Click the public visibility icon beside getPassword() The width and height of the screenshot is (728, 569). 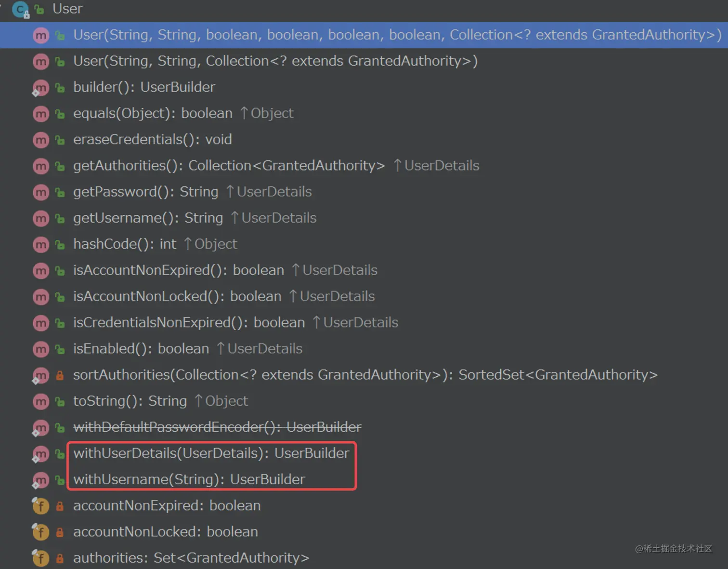click(x=60, y=192)
